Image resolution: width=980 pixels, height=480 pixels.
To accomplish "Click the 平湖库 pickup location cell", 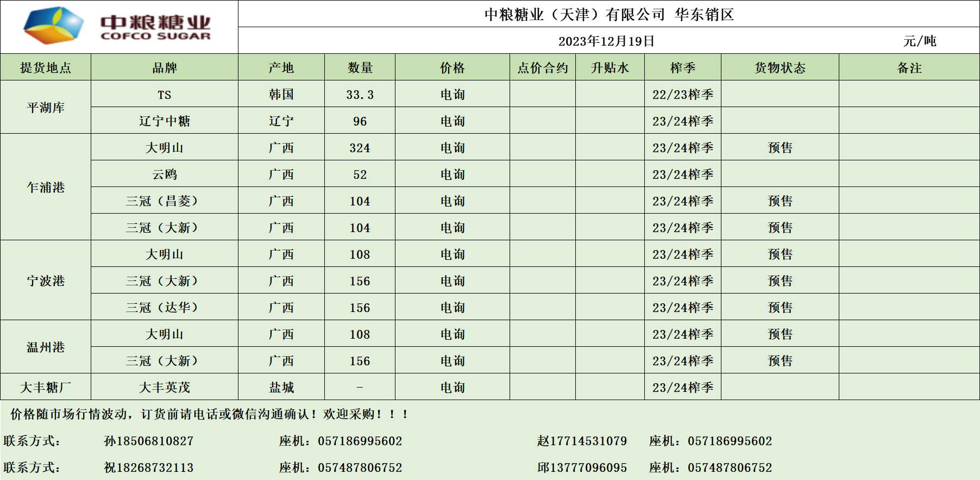I will click(x=46, y=108).
